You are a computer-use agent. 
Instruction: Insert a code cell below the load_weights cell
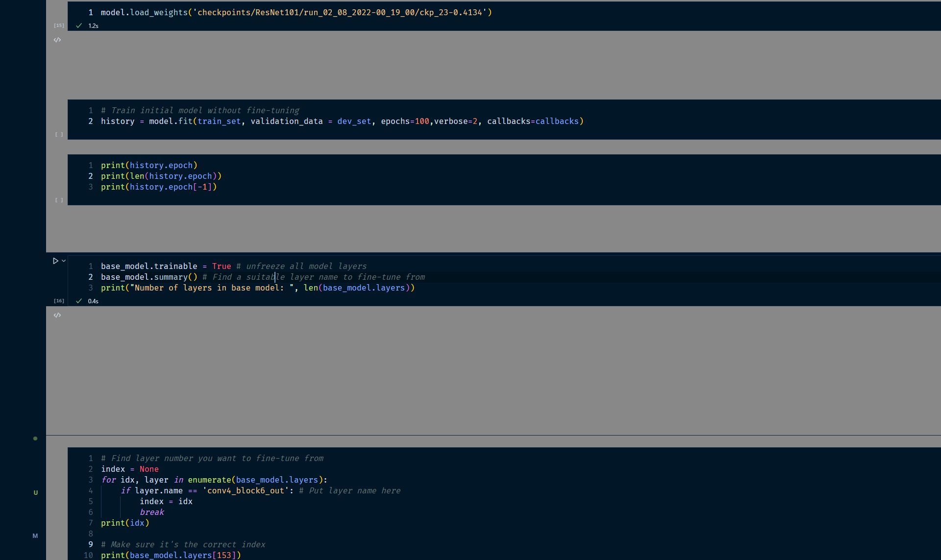(x=57, y=40)
